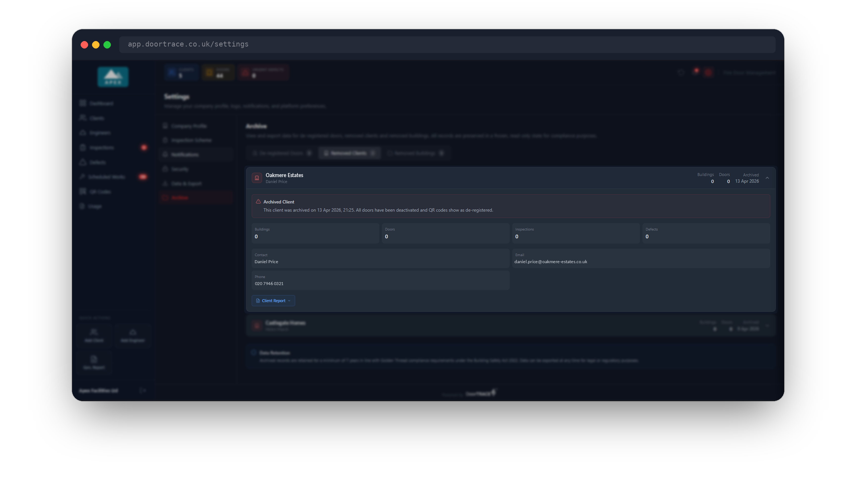Click the Contact field Daniel Price
The width and height of the screenshot is (856, 504).
tap(380, 259)
